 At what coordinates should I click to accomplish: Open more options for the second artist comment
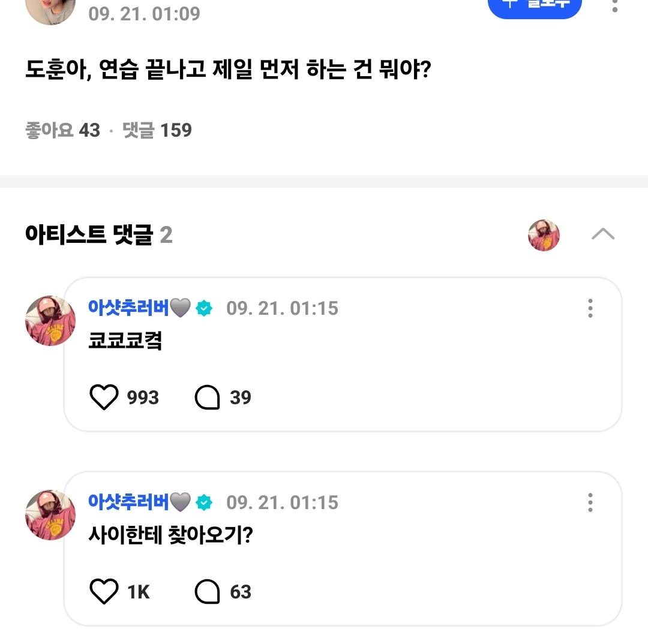(x=590, y=502)
